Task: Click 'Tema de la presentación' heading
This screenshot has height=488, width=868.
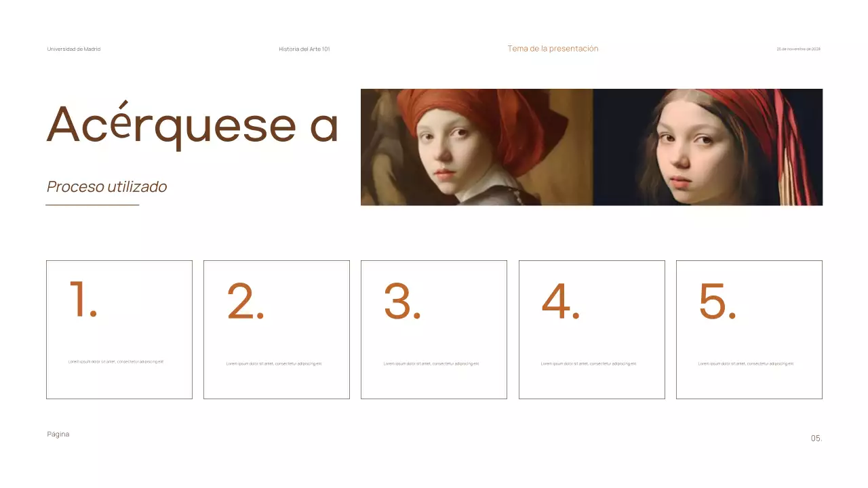Action: 553,49
